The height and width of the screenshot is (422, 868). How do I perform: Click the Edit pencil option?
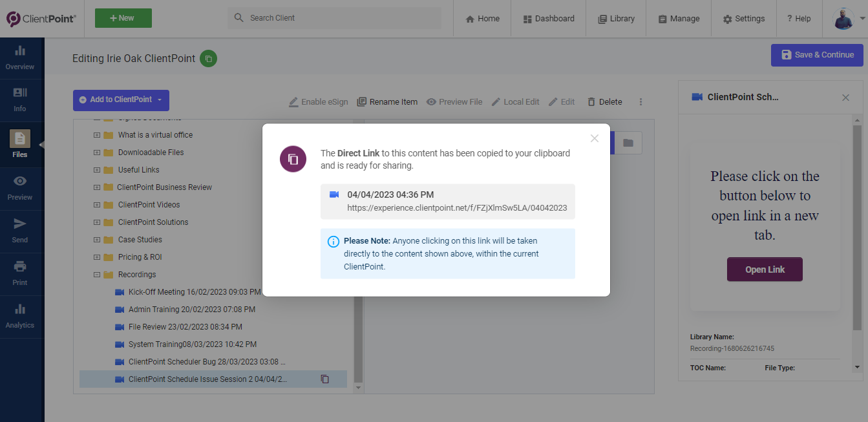562,102
